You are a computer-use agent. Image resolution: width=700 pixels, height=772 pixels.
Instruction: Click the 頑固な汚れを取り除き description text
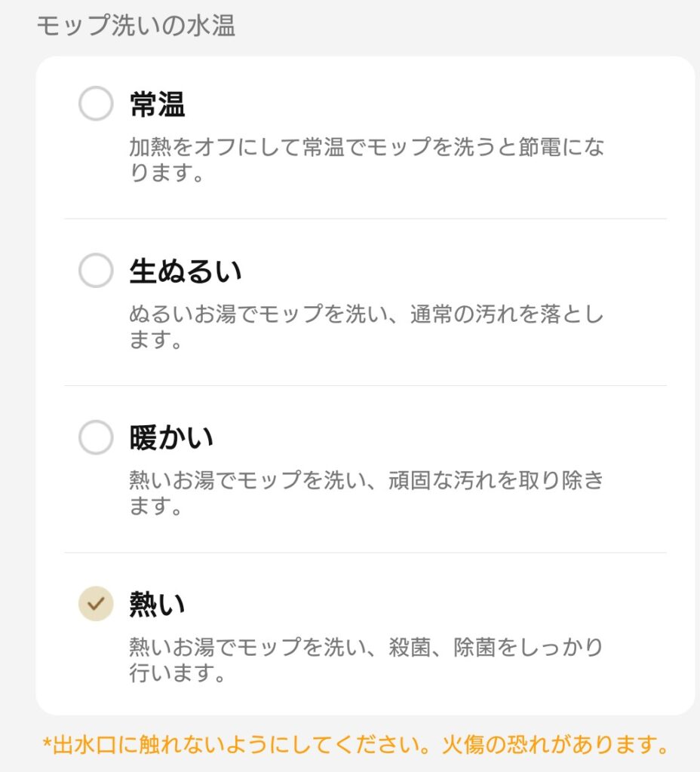(483, 480)
